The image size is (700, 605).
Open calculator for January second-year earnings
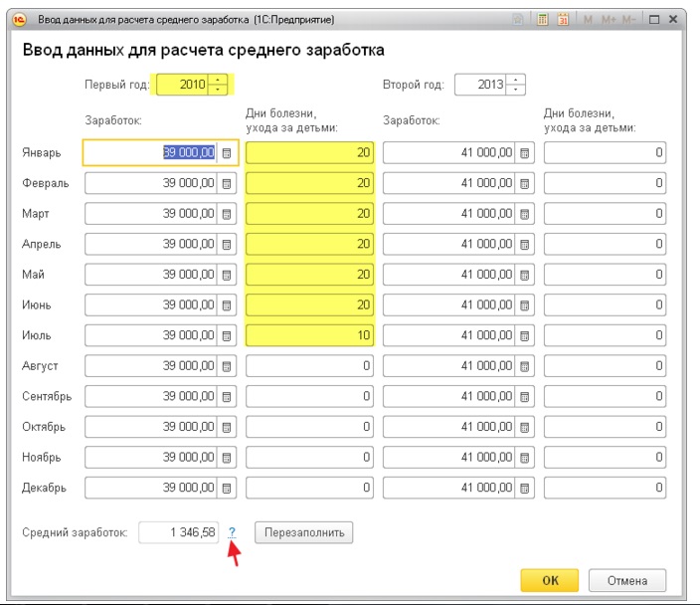(525, 153)
